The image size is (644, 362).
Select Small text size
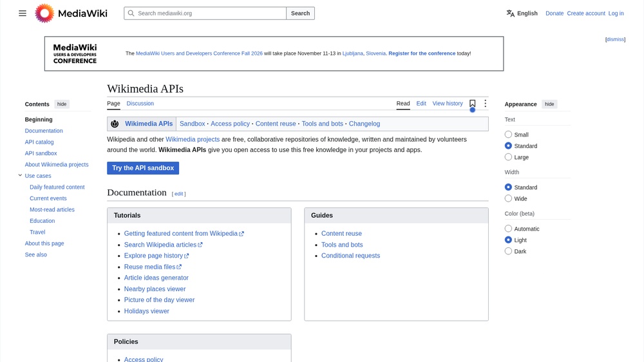tap(508, 135)
